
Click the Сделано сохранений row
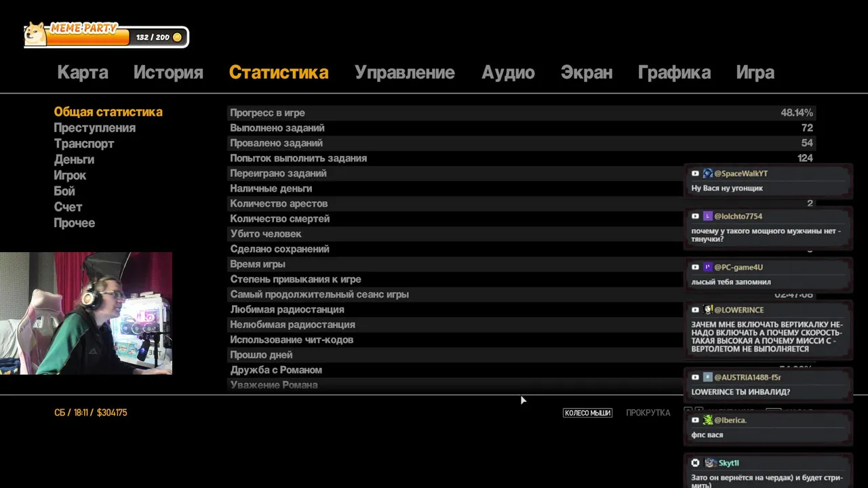(521, 249)
